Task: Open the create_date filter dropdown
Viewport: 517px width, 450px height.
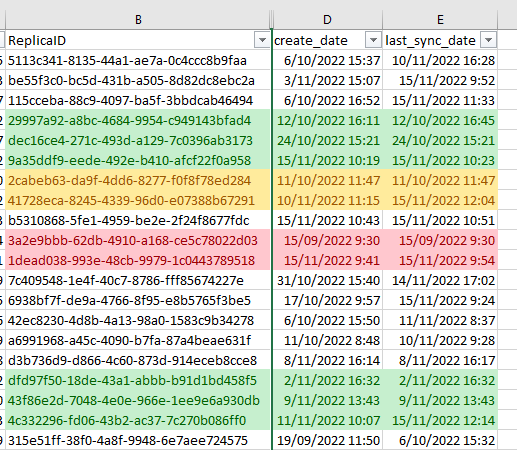Action: 373,40
